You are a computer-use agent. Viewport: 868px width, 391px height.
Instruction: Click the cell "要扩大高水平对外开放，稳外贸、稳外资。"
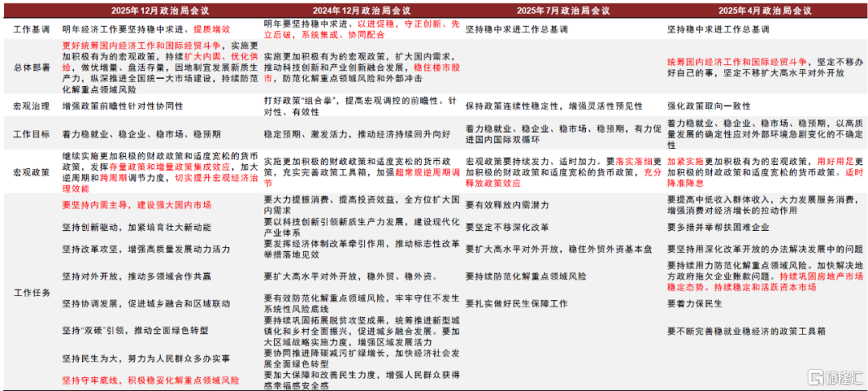[x=351, y=276]
